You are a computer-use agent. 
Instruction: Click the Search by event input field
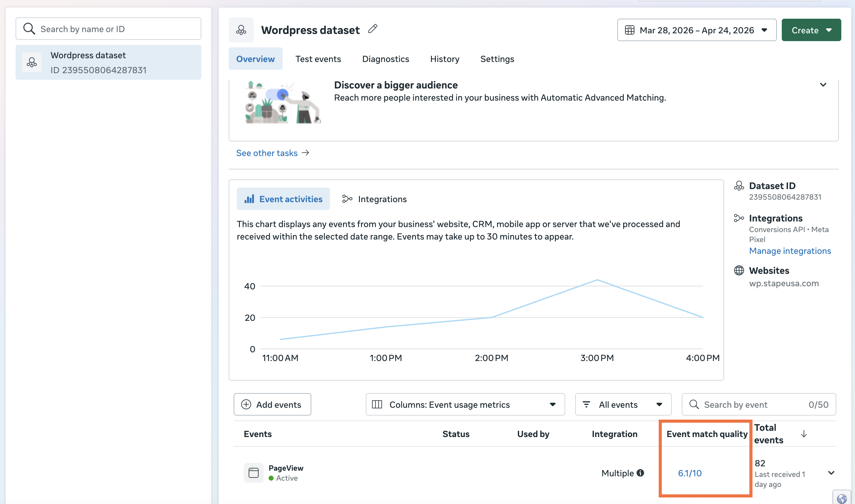coord(758,405)
